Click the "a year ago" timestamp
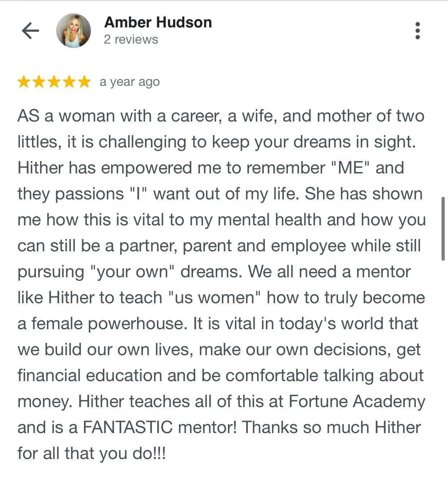 click(x=129, y=82)
